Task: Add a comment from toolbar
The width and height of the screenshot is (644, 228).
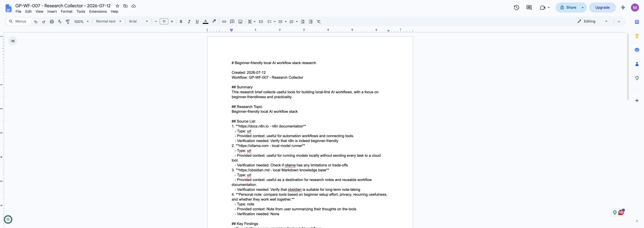Action: point(232,22)
